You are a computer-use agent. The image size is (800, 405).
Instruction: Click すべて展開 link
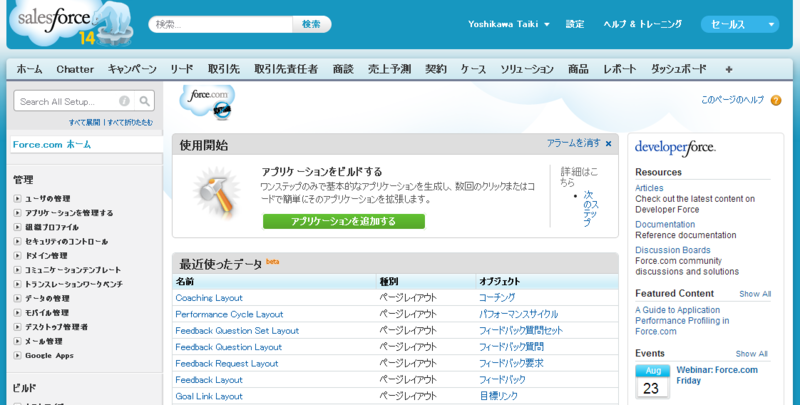pos(85,122)
